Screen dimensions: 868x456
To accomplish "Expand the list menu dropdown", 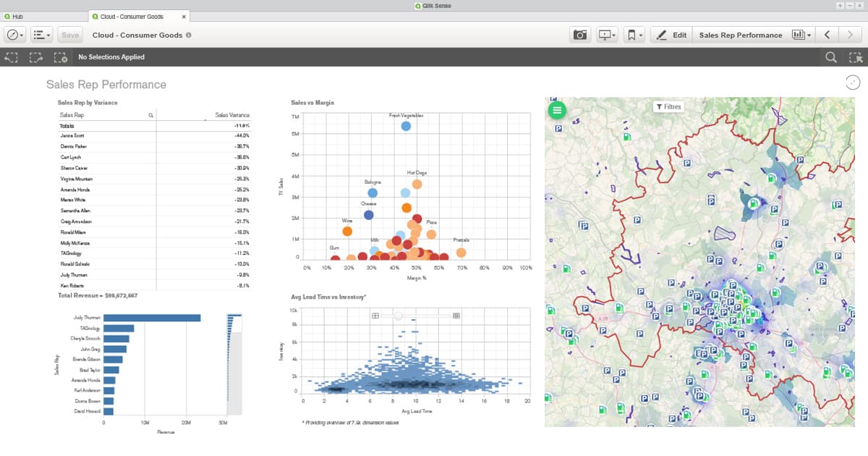I will pyautogui.click(x=42, y=35).
